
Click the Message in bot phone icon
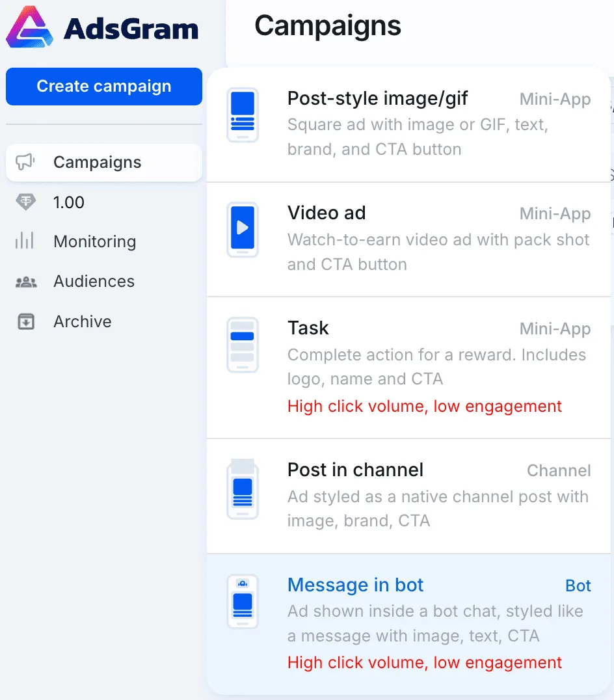point(243,601)
